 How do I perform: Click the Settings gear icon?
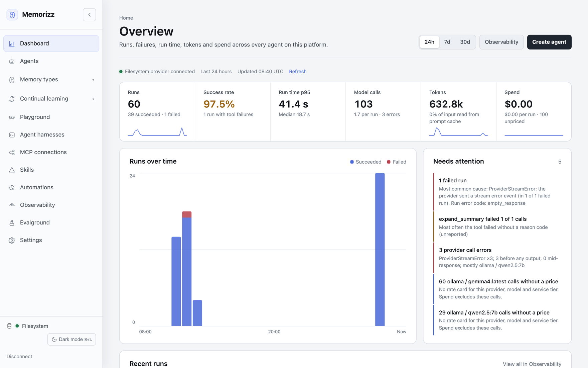coord(12,240)
